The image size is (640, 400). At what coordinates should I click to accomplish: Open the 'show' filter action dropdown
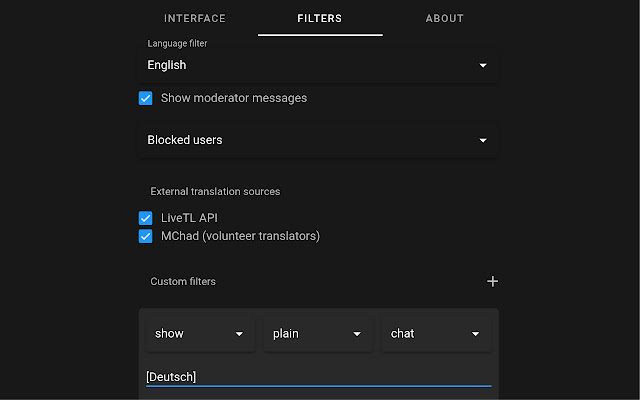[190, 334]
